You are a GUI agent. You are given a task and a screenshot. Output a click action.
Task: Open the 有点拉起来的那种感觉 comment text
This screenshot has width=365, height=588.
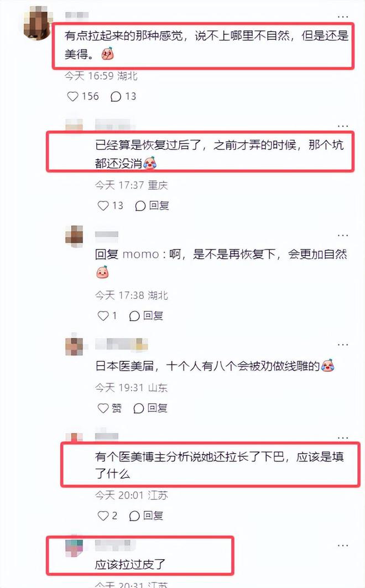[x=206, y=45]
